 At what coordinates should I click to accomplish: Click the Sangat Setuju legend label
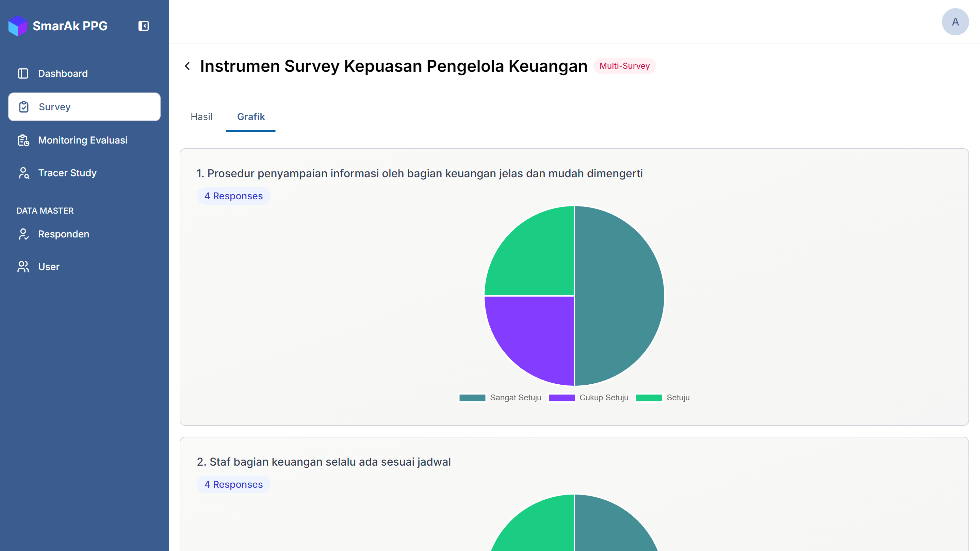click(516, 398)
